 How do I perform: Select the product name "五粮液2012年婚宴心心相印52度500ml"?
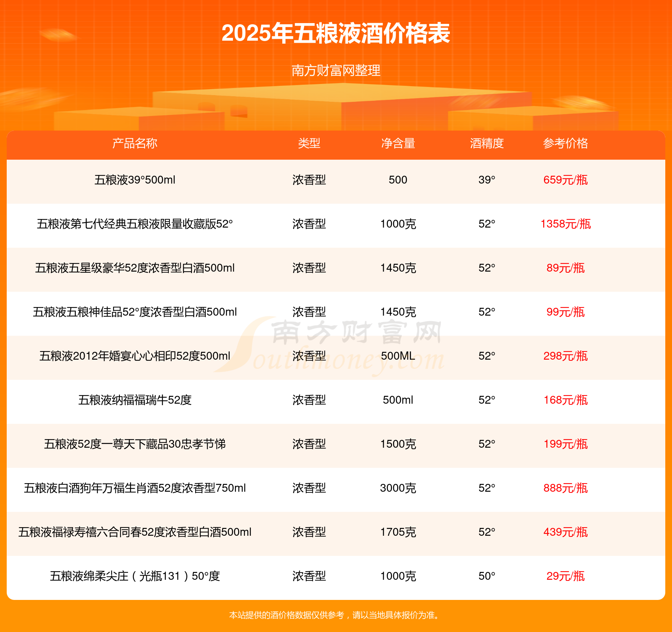coord(135,356)
